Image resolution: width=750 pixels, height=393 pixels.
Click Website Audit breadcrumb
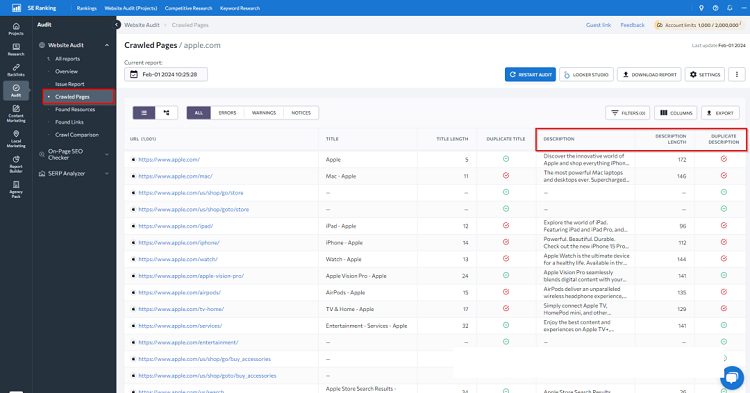[142, 25]
